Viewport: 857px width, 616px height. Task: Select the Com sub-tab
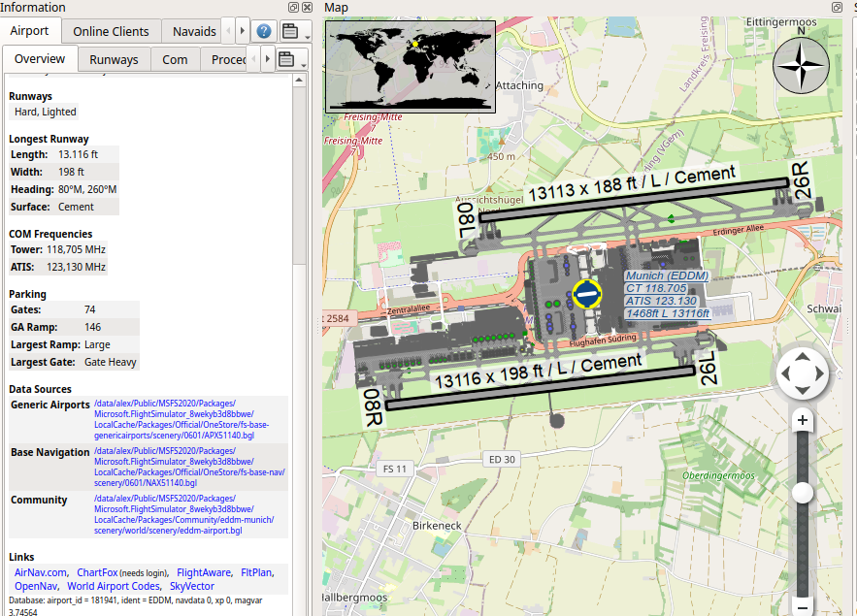(x=175, y=59)
